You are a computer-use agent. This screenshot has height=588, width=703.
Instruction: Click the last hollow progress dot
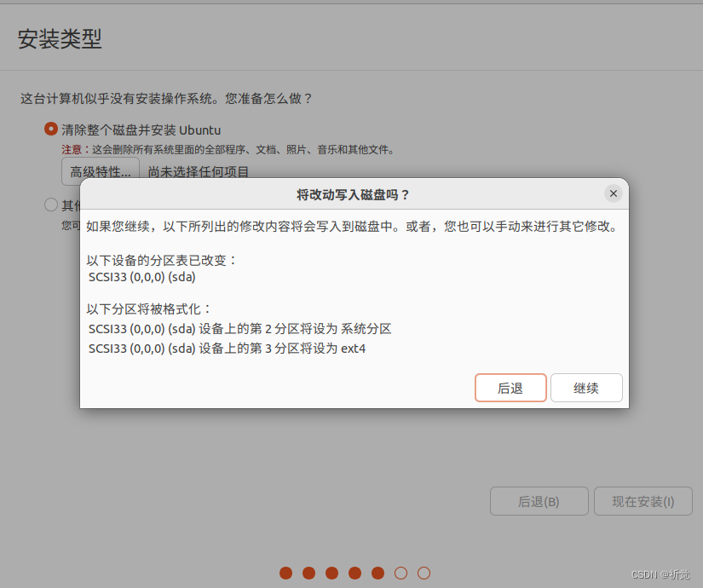424,574
